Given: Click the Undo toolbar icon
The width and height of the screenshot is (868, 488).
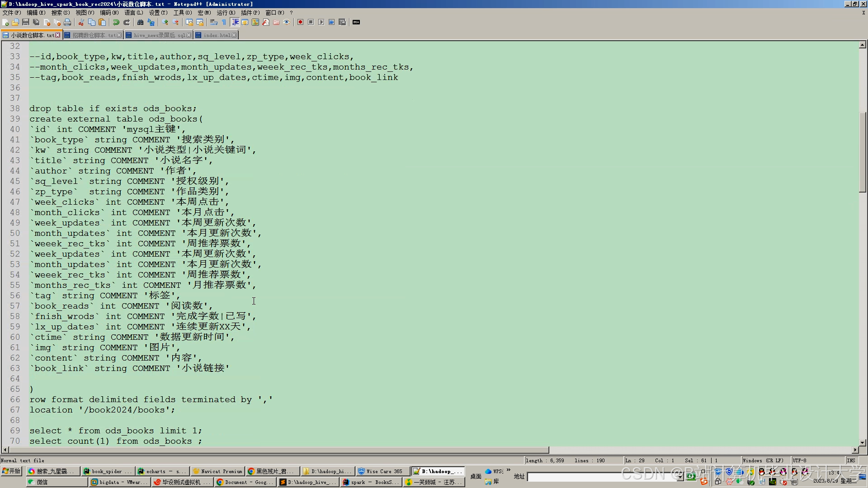Looking at the screenshot, I should coord(116,22).
